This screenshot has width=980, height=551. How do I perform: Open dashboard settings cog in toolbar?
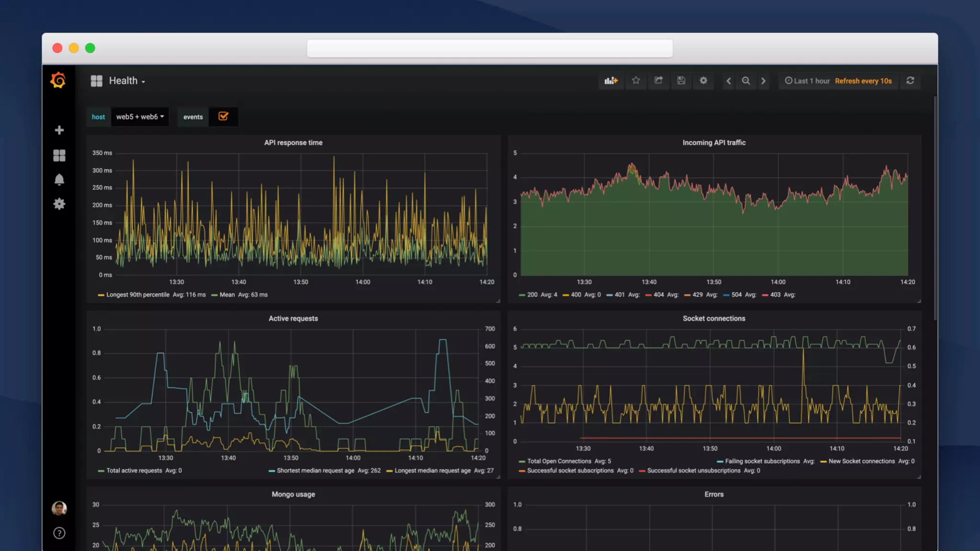coord(703,81)
